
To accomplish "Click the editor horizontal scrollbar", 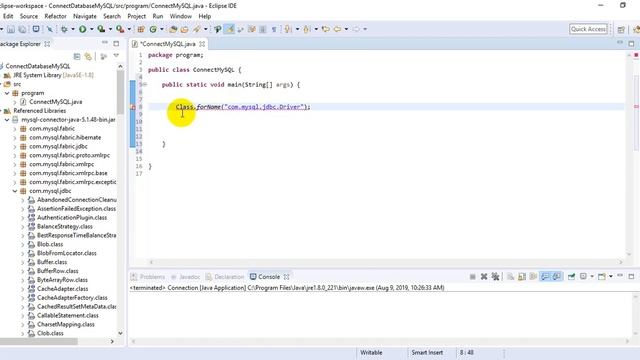I will click(x=385, y=262).
